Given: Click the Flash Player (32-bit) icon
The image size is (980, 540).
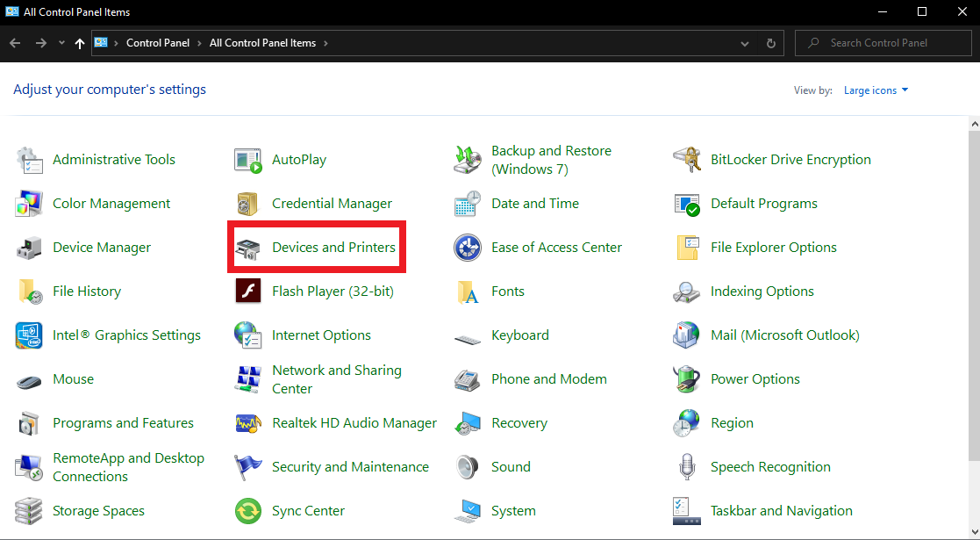Looking at the screenshot, I should click(x=248, y=292).
